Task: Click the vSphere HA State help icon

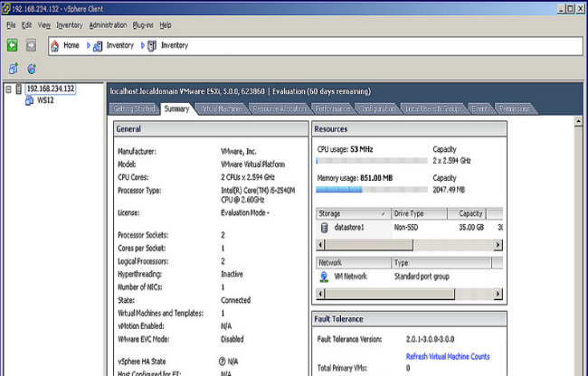Action: (222, 362)
